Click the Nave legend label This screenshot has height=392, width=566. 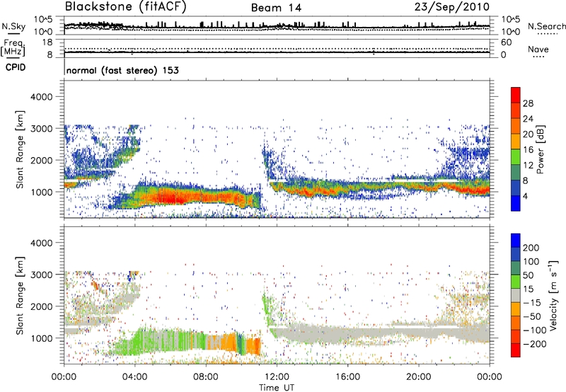(538, 49)
